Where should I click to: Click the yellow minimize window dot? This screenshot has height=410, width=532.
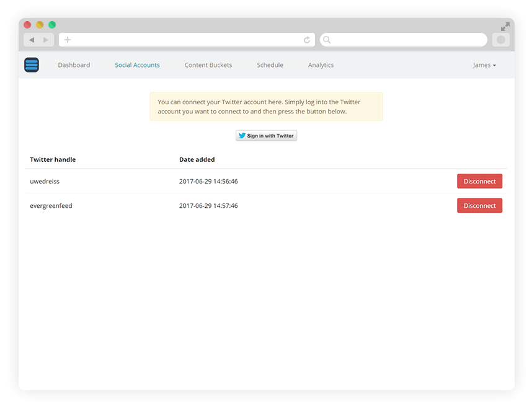pos(40,25)
